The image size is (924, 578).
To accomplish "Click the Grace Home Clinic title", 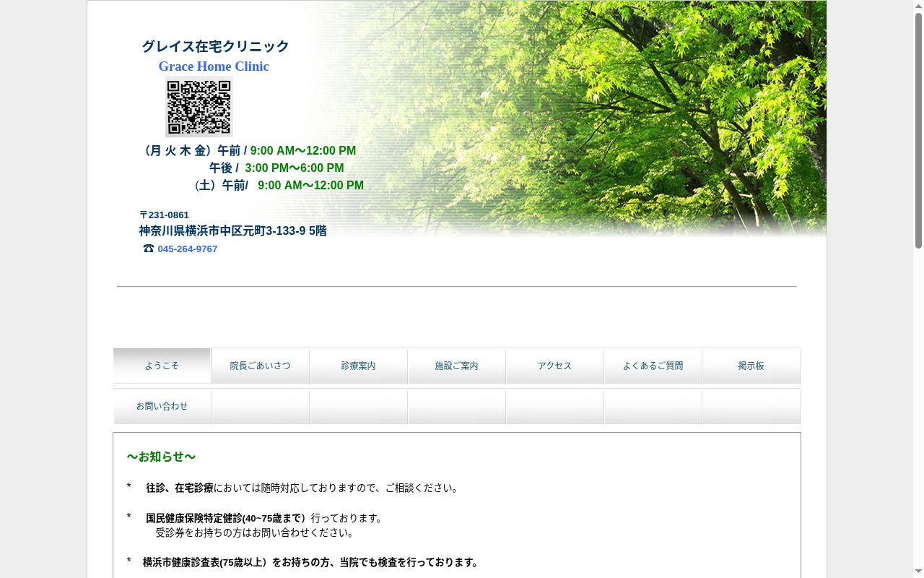I will click(x=214, y=66).
